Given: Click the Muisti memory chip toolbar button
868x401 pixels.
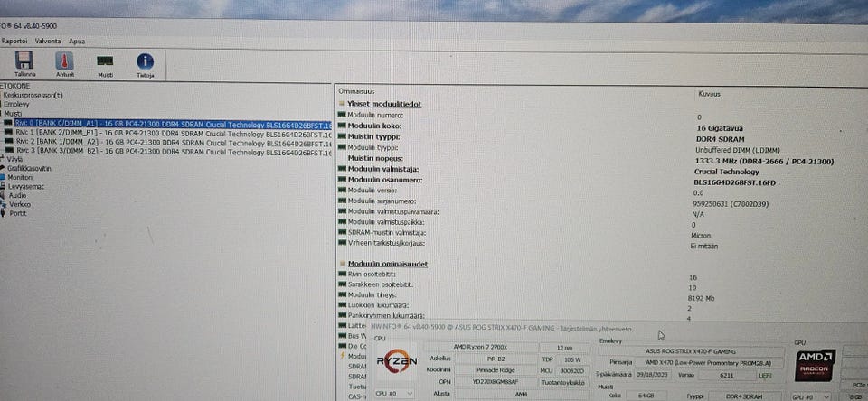Looking at the screenshot, I should pos(105,61).
